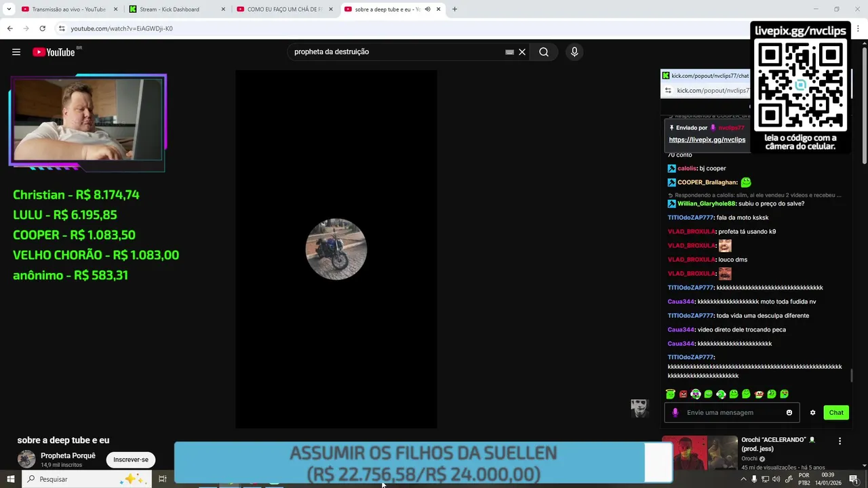868x488 pixels.
Task: Go to the YouTube home logo
Action: click(54, 52)
